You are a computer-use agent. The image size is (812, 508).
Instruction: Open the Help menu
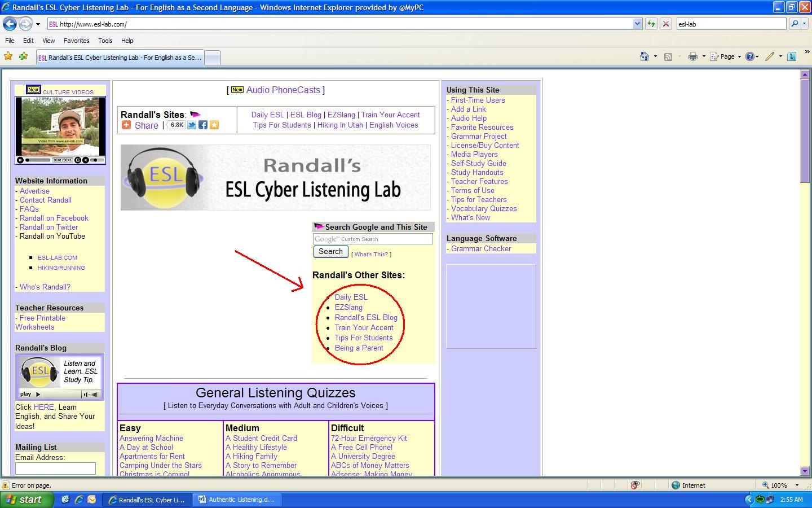coord(127,41)
